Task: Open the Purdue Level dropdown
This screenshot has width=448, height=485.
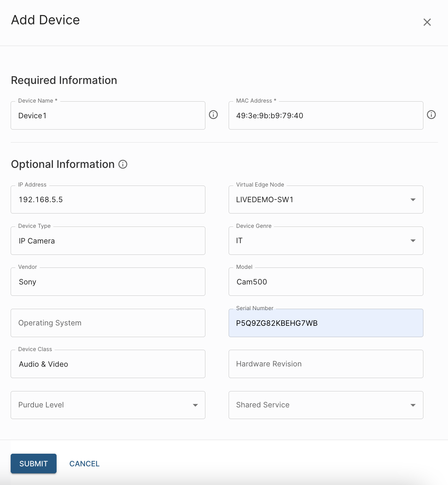Action: click(108, 405)
